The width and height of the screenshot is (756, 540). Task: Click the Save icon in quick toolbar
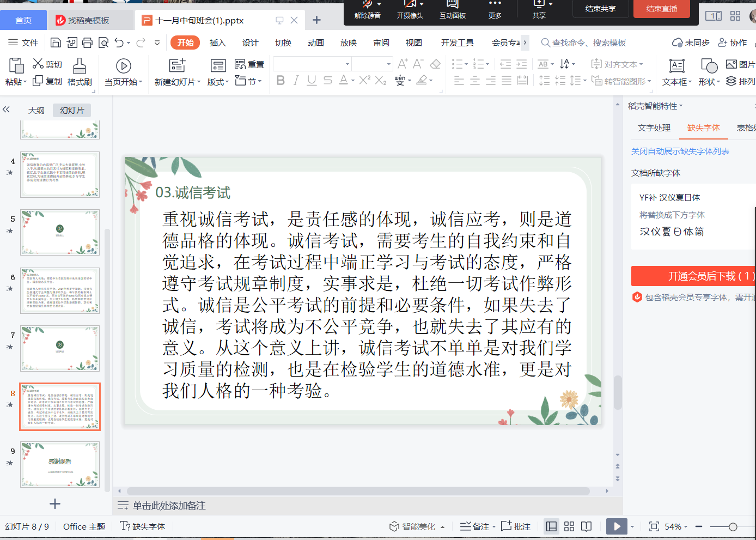pos(56,43)
